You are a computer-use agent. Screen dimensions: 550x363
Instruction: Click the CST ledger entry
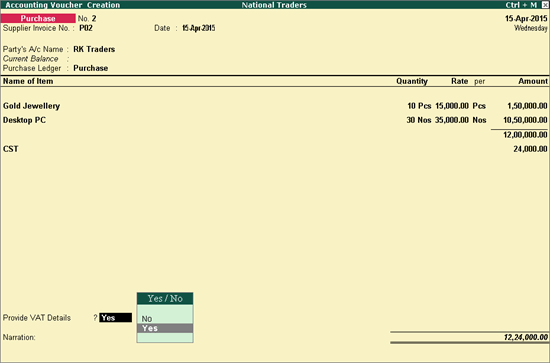11,149
